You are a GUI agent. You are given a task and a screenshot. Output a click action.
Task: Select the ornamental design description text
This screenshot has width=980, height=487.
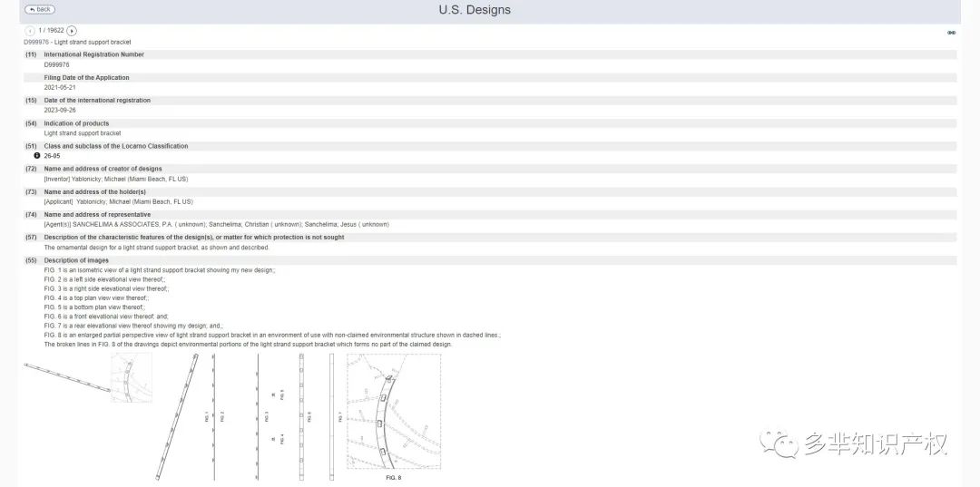(x=156, y=248)
